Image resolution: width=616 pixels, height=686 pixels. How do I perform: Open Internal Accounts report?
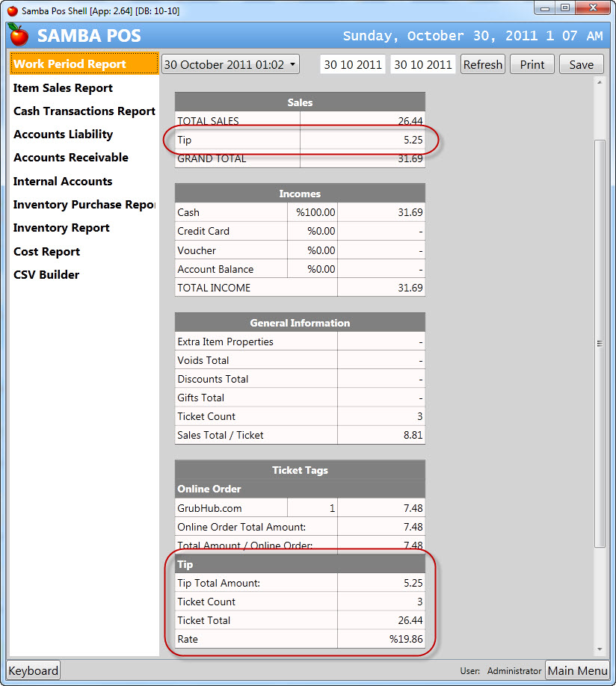pyautogui.click(x=63, y=181)
